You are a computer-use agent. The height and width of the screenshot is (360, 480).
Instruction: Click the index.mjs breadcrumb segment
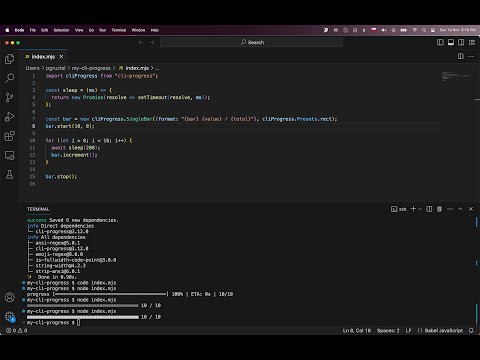[134, 68]
